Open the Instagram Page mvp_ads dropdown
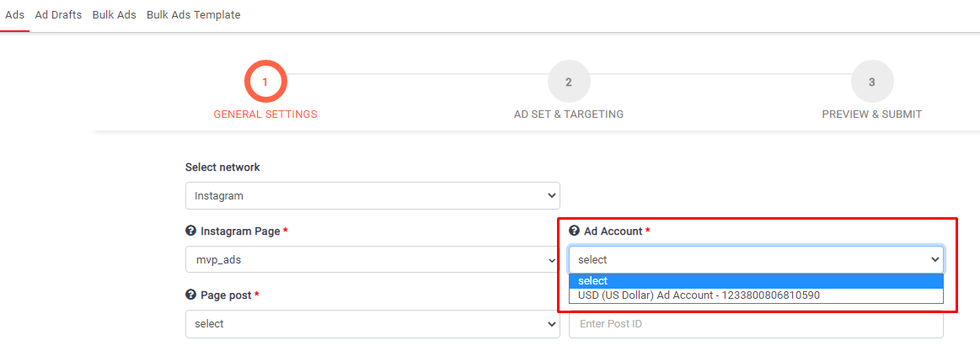This screenshot has height=351, width=980. click(x=372, y=260)
